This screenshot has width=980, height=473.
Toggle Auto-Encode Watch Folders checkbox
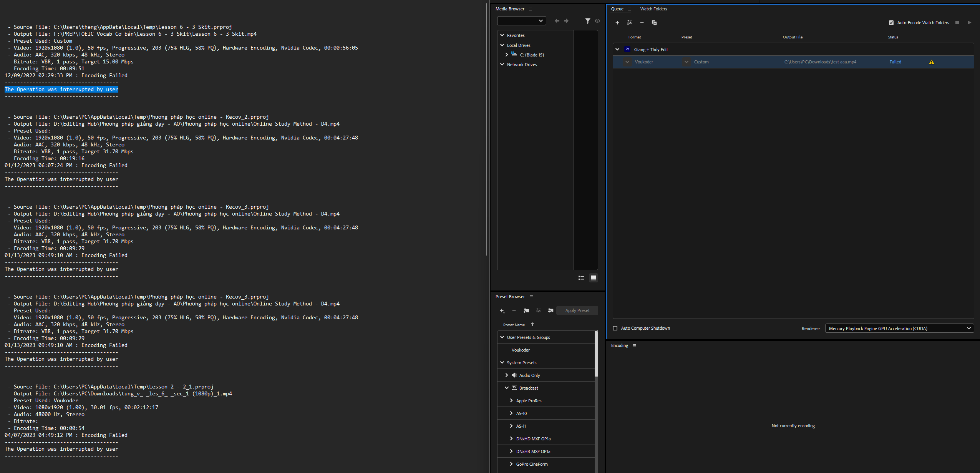pos(891,23)
